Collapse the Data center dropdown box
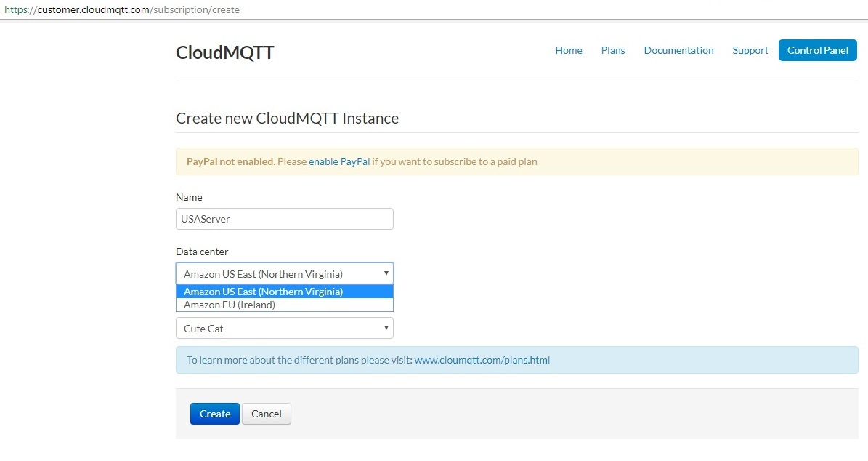This screenshot has width=868, height=461. coord(284,273)
